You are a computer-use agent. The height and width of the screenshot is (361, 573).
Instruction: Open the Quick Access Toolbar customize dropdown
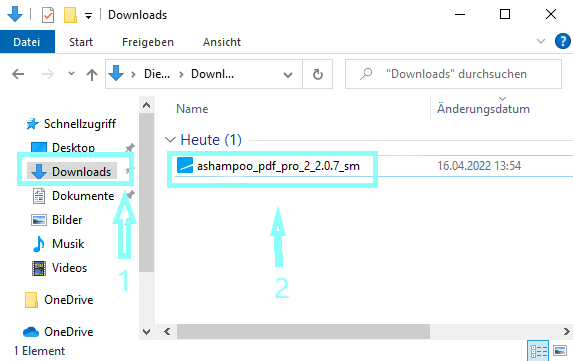click(88, 16)
